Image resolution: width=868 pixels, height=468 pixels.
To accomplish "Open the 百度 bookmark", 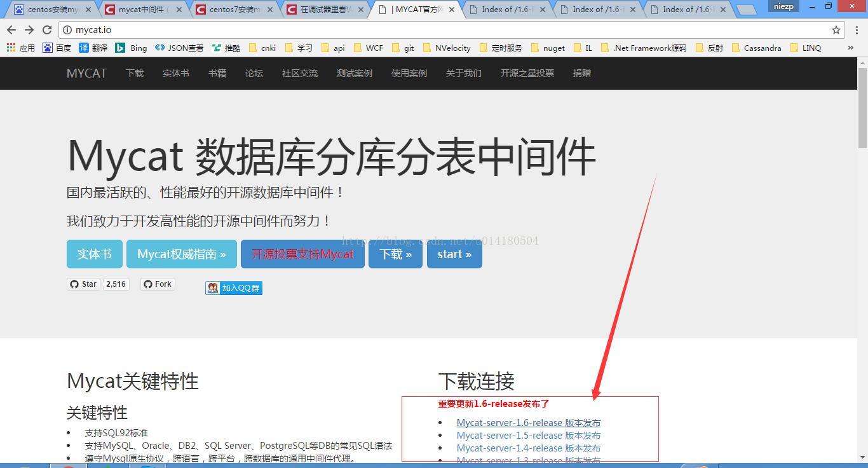I will (57, 48).
